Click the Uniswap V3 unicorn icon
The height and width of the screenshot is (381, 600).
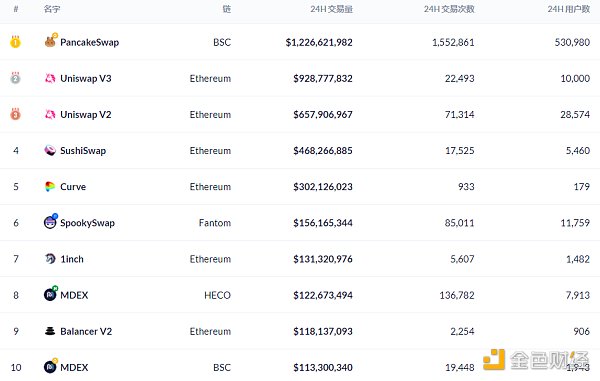click(50, 78)
